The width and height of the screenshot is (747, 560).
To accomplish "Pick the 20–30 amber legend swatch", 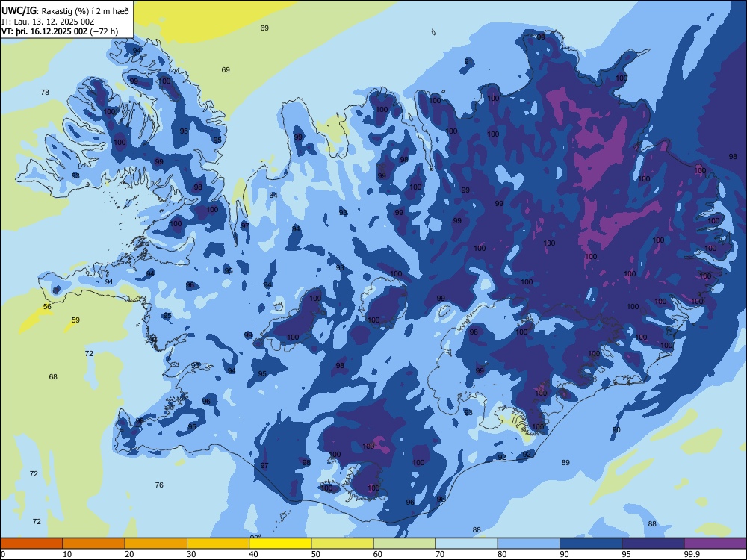I will click(156, 544).
